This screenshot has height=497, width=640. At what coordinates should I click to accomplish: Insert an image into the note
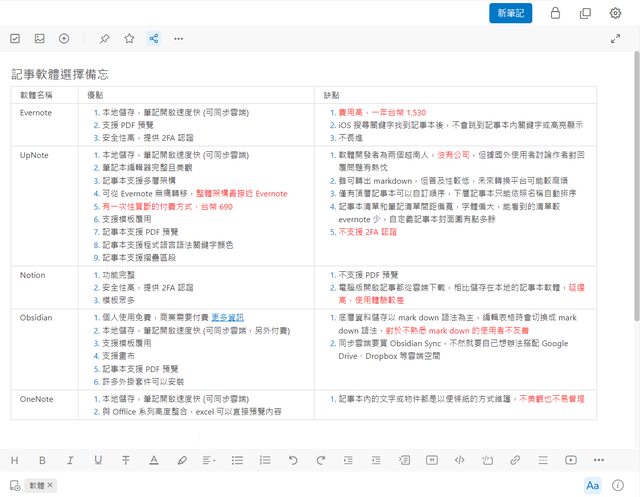40,39
